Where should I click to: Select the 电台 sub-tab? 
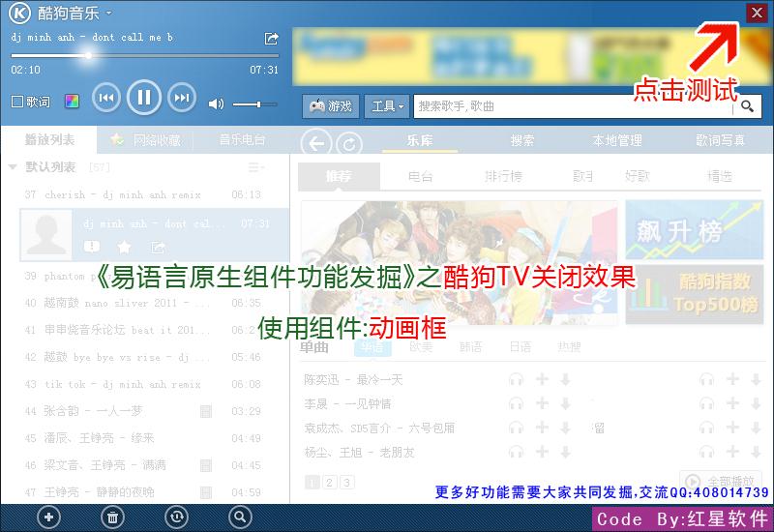pyautogui.click(x=420, y=176)
